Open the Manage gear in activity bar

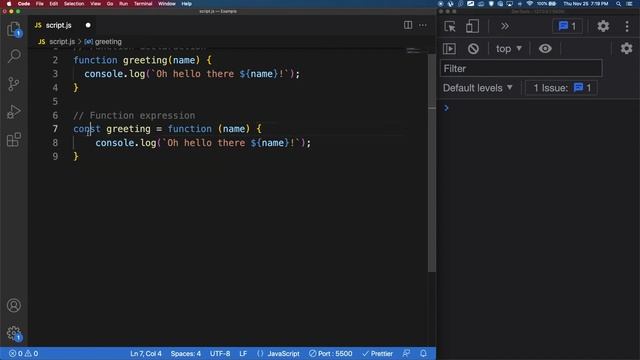tap(14, 333)
